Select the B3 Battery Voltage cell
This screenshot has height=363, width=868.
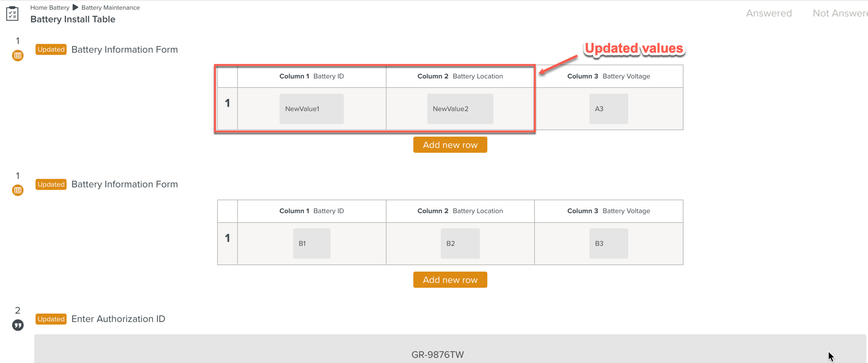[x=608, y=243]
